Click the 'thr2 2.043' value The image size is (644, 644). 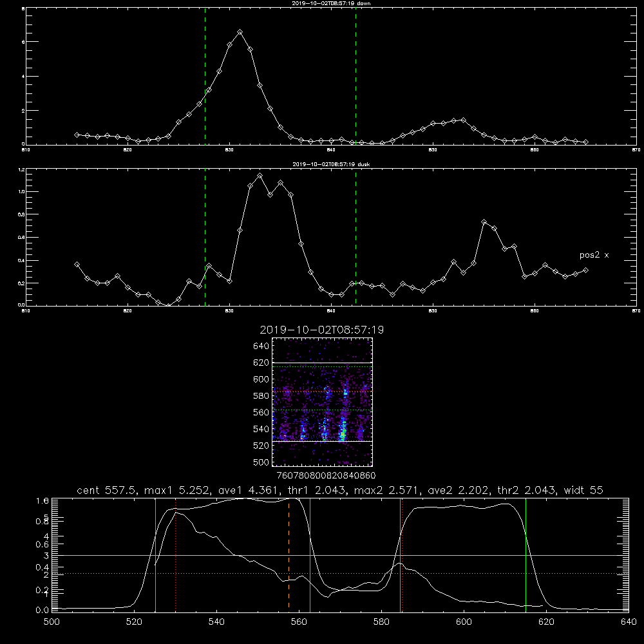[x=528, y=490]
